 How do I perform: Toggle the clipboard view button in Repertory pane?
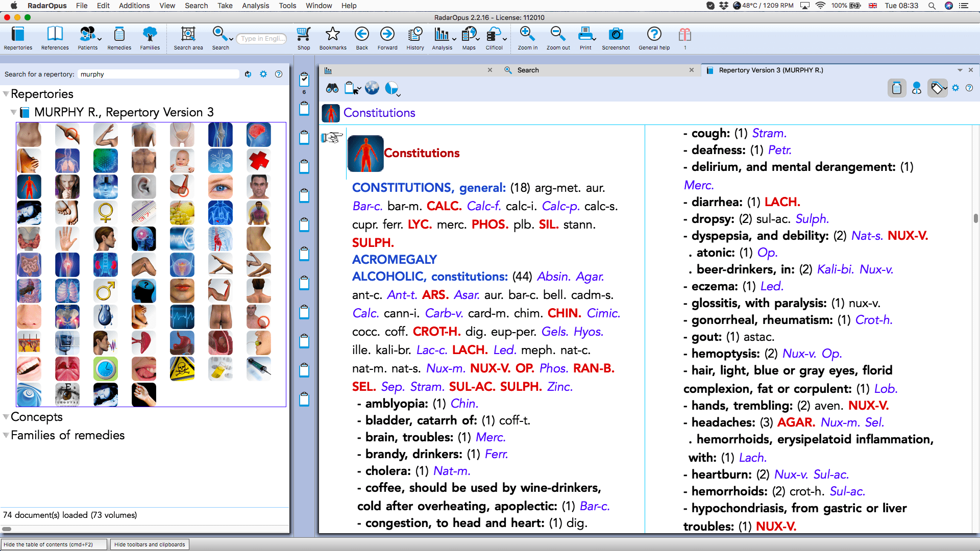(897, 88)
